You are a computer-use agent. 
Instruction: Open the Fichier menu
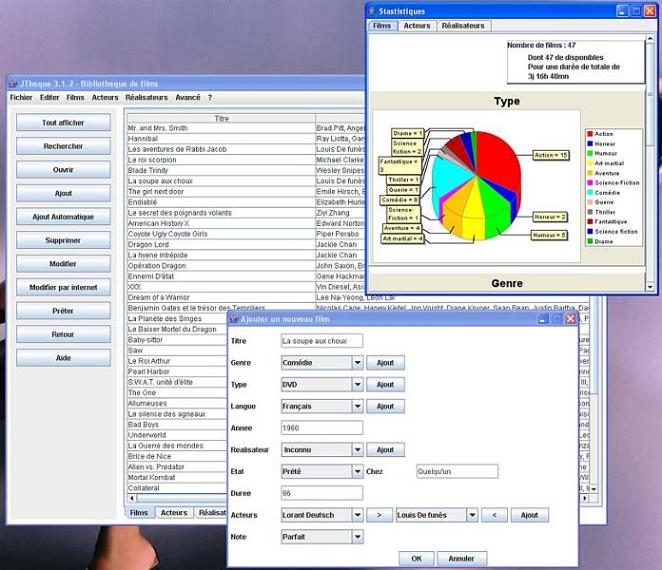click(21, 98)
